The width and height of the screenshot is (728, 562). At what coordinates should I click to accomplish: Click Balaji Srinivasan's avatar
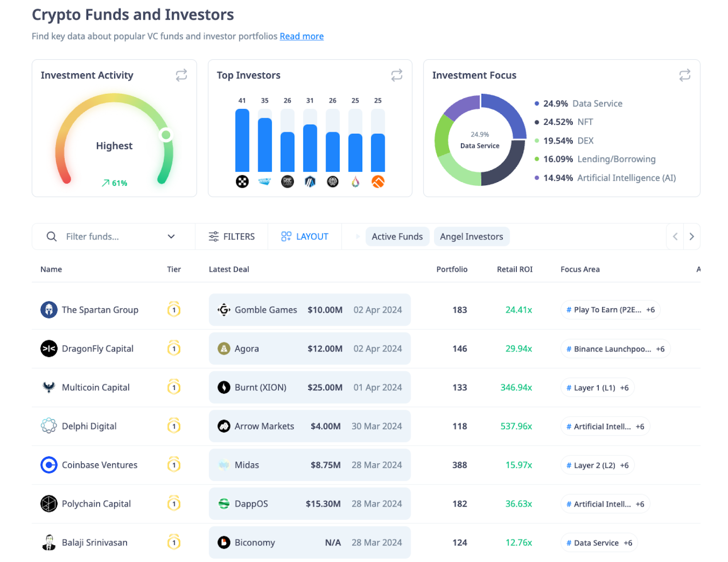coord(49,542)
